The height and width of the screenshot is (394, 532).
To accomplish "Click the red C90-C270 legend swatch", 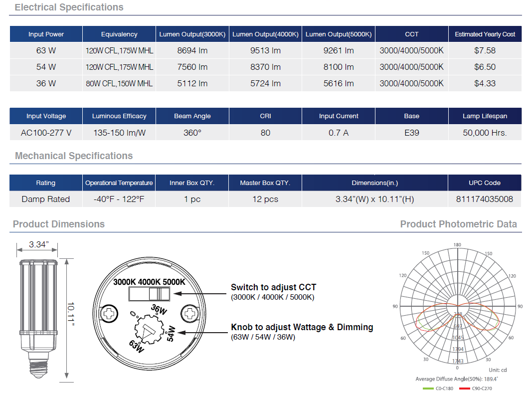I will tap(464, 388).
